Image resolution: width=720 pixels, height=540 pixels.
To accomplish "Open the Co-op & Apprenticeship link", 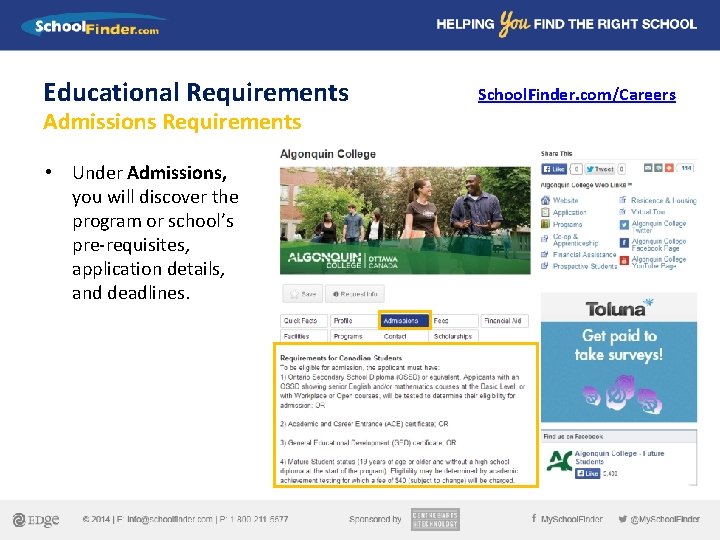I will pyautogui.click(x=575, y=240).
